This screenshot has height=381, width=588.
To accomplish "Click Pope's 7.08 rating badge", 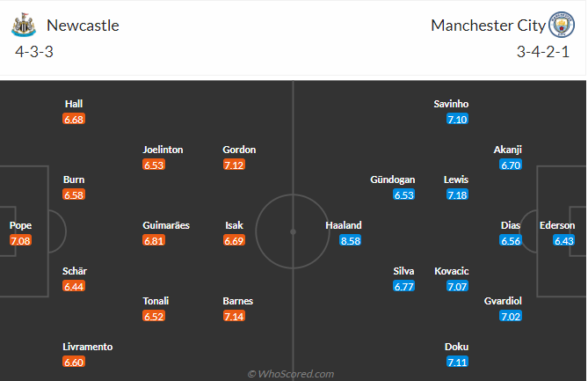I will click(20, 240).
